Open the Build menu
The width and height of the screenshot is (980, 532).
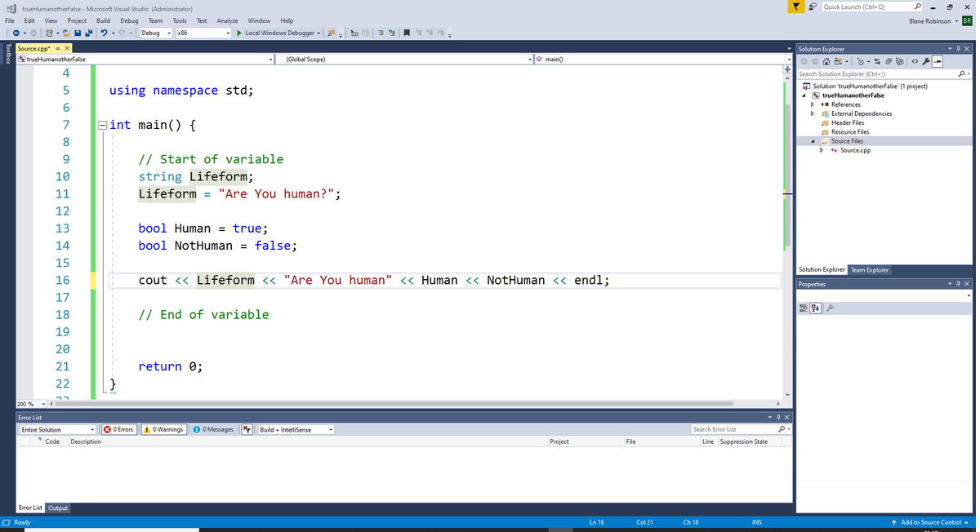click(103, 20)
